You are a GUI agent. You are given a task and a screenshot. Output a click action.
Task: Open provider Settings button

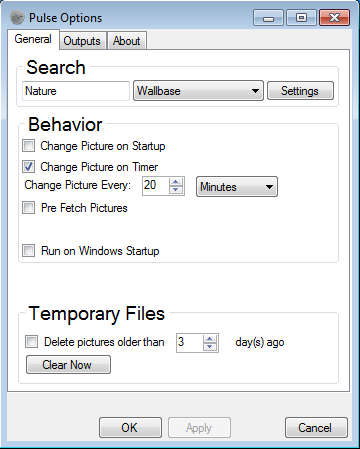click(x=300, y=91)
